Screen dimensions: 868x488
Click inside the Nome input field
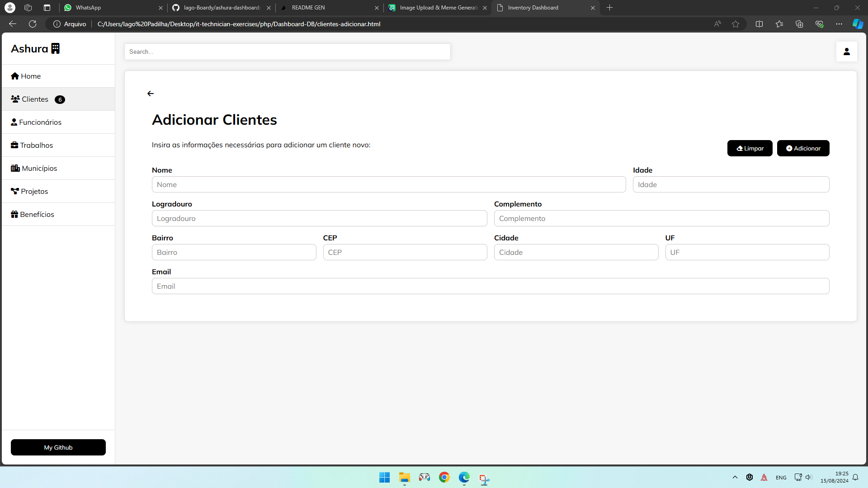coord(389,184)
